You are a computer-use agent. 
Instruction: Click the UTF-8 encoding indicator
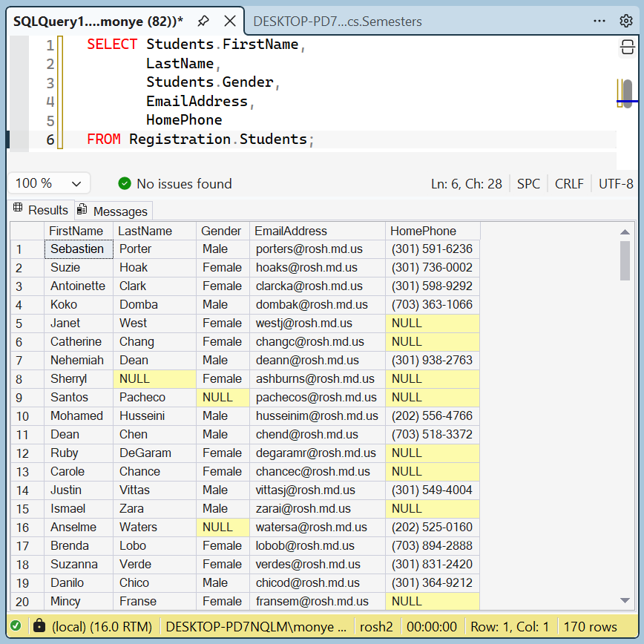tap(616, 183)
